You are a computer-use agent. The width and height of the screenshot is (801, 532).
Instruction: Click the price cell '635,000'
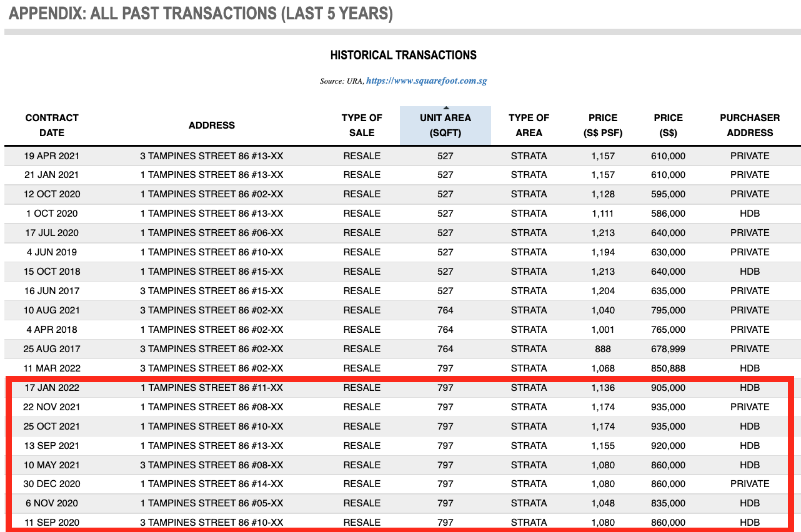click(668, 291)
